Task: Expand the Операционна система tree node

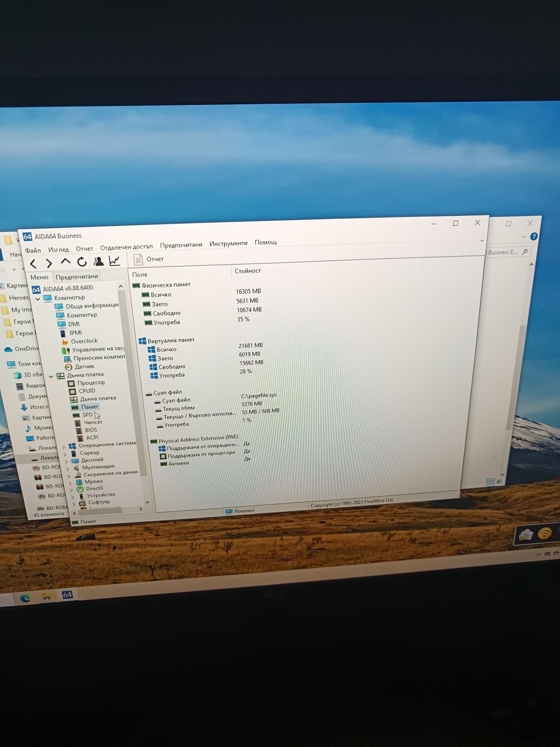Action: (x=64, y=447)
